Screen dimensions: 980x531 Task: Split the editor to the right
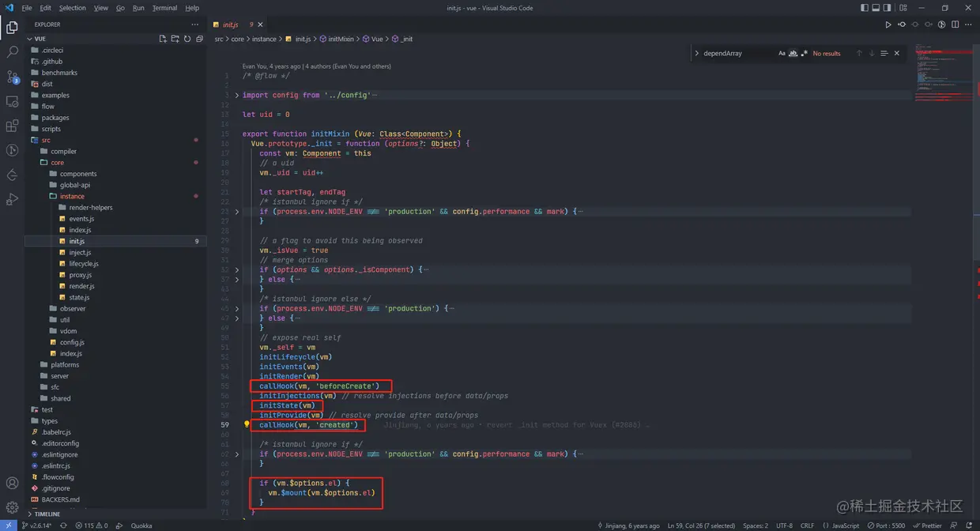pos(955,24)
